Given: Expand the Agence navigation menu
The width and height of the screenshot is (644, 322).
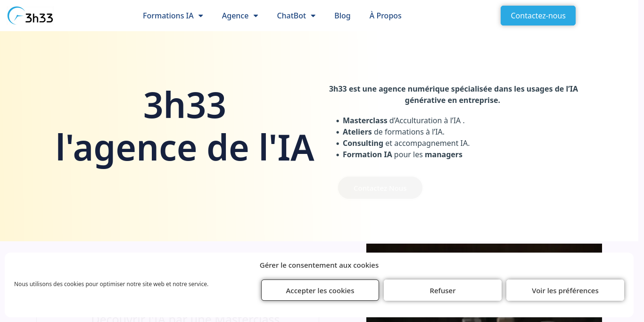Looking at the screenshot, I should 256,16.
